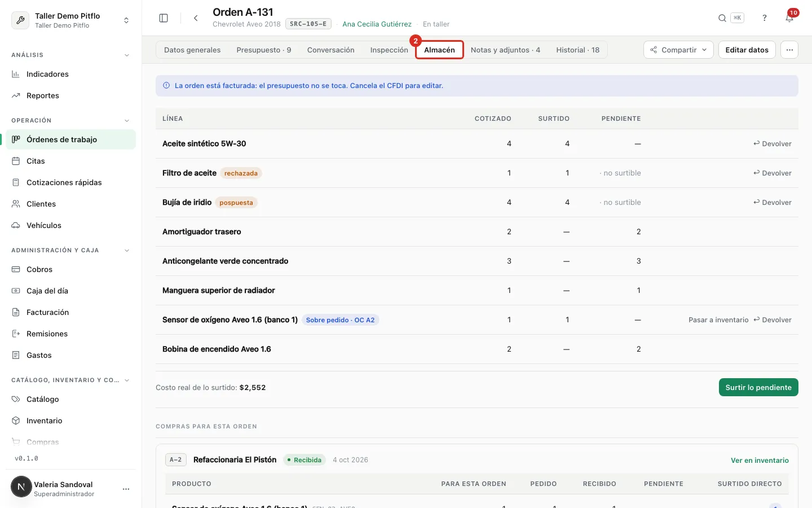Open Gastos in the sidebar

(x=71, y=355)
